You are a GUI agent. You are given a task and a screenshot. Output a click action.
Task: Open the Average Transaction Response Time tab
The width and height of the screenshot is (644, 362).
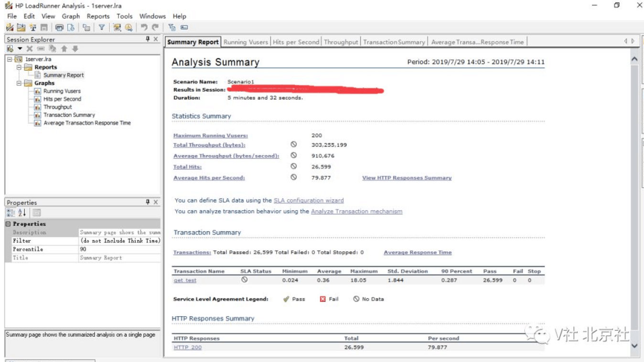(x=477, y=42)
